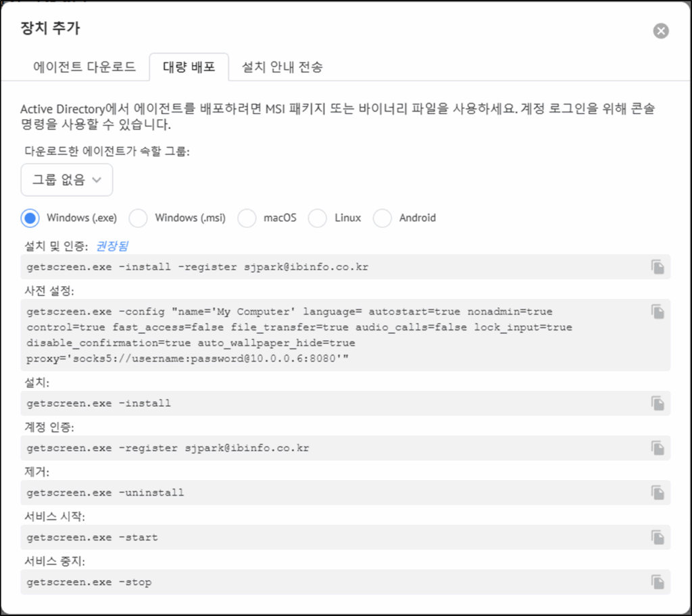Open the 그룹 없음 group dropdown
The width and height of the screenshot is (692, 616).
click(67, 180)
